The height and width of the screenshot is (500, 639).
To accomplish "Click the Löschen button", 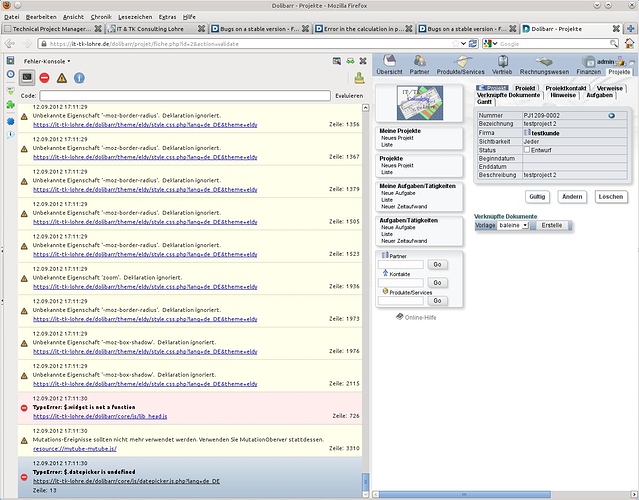I will [x=610, y=197].
